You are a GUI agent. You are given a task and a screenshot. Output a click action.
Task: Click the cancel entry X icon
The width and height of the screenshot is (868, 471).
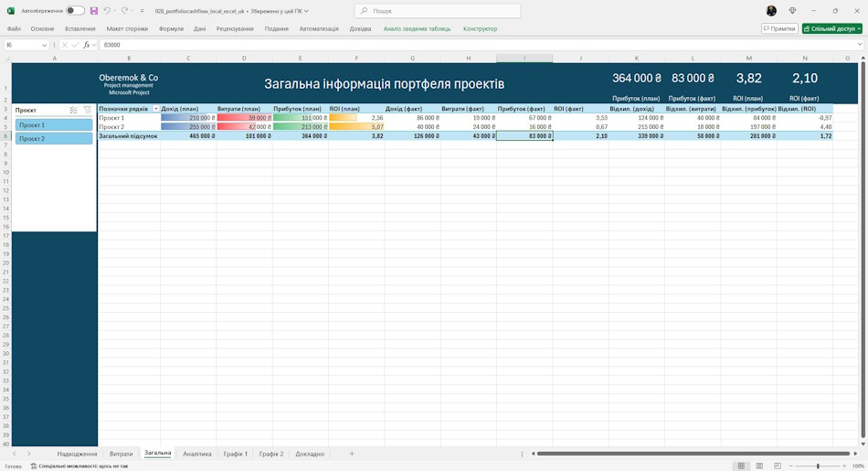(64, 45)
